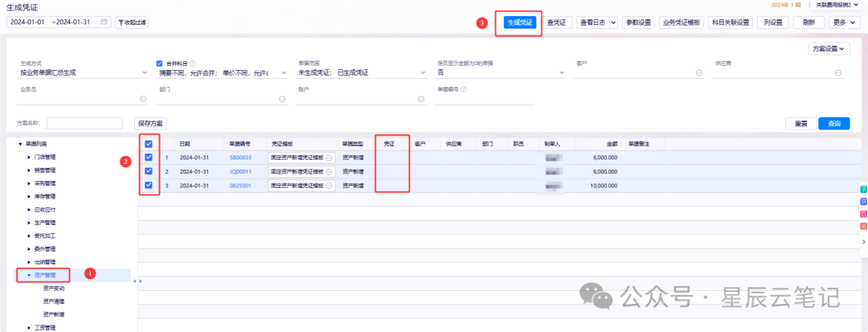Viewport: 868px width, 332px height.
Task: Click the 查凭证 button
Action: (555, 23)
